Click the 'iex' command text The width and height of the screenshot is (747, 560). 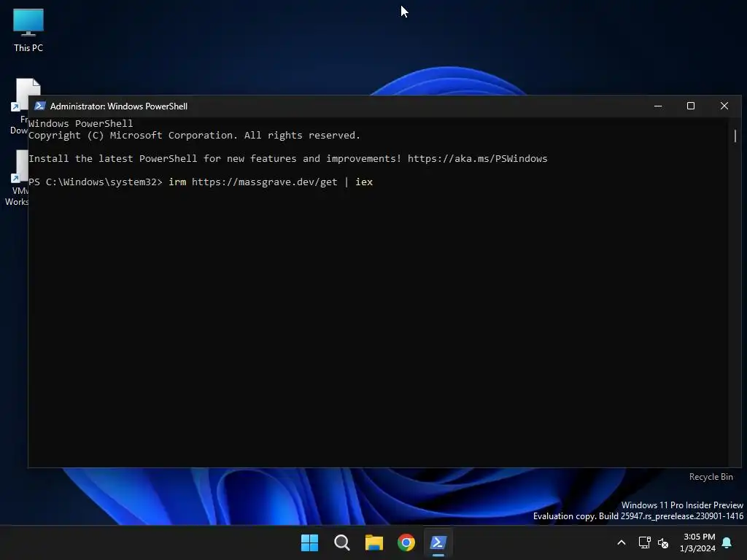coord(364,182)
